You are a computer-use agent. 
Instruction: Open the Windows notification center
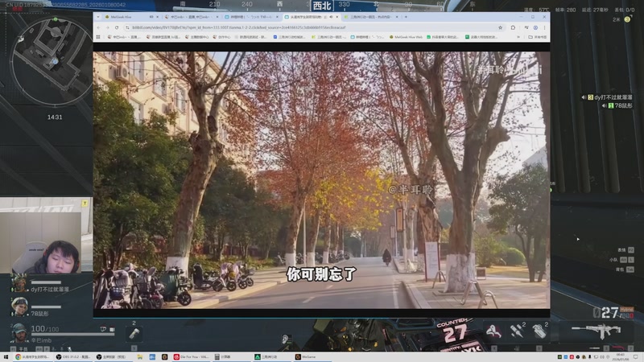636,357
